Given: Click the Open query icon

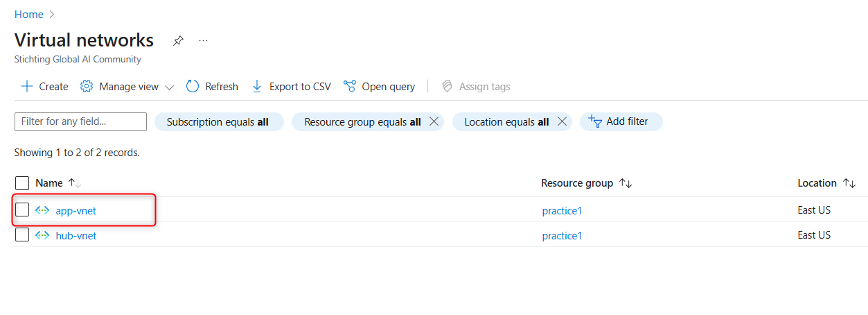Looking at the screenshot, I should (x=350, y=87).
